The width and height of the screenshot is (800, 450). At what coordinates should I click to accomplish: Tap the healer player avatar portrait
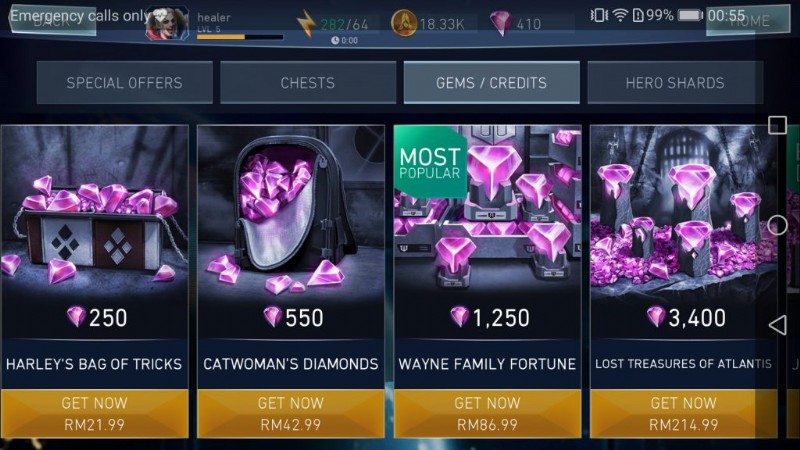tap(167, 23)
